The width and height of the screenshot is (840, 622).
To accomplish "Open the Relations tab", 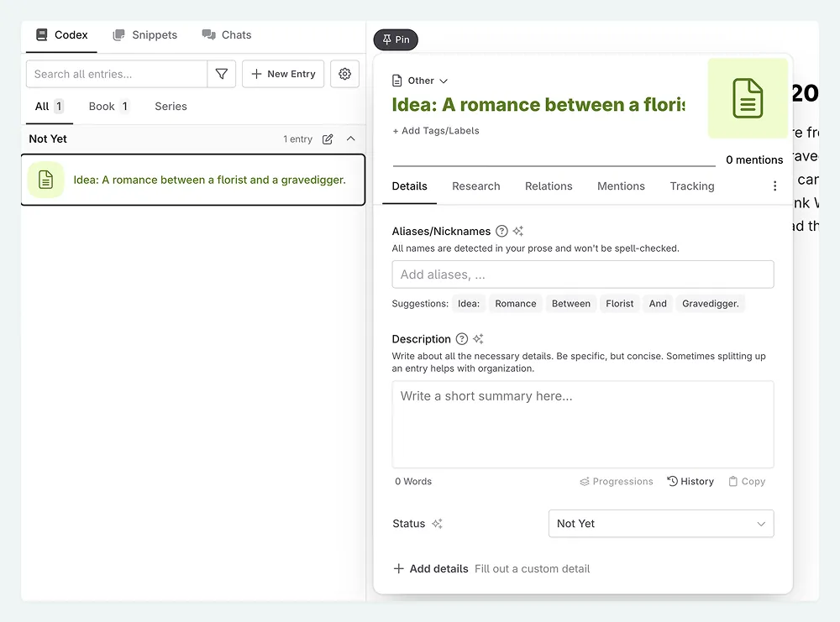I will (x=549, y=186).
